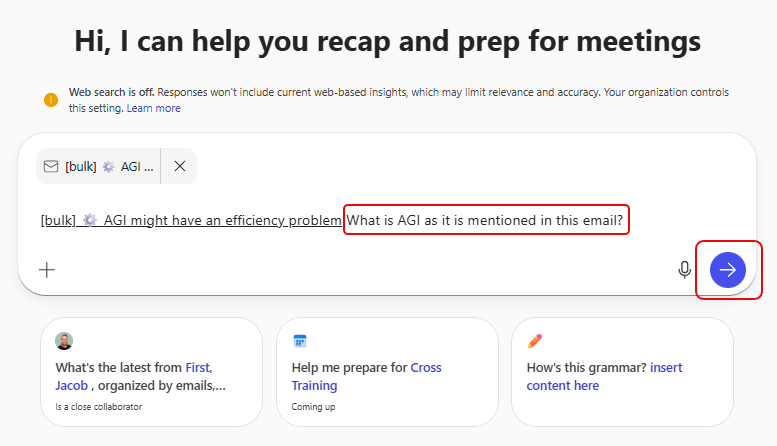Click the "First, Jacob" name link
This screenshot has height=446, width=777.
click(198, 367)
